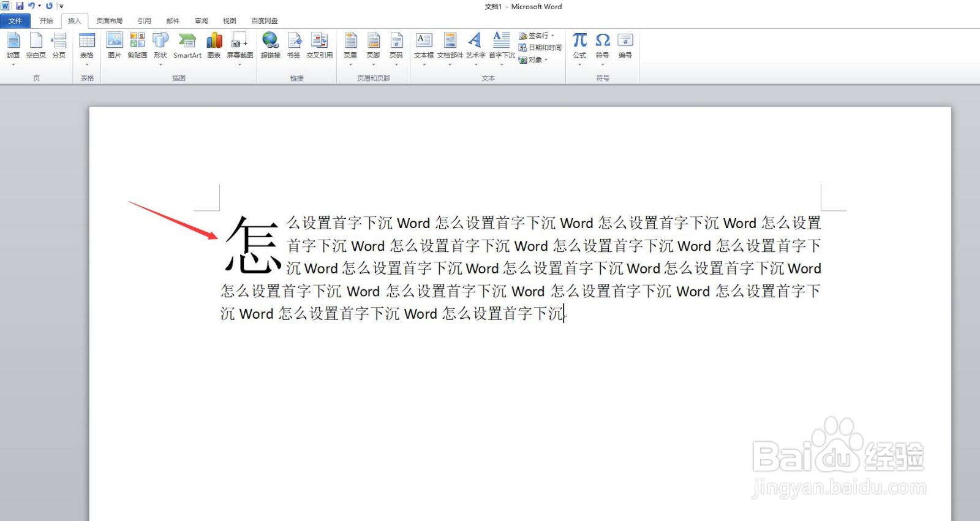The image size is (980, 521).
Task: Insert a text box (文本框)
Action: click(424, 48)
